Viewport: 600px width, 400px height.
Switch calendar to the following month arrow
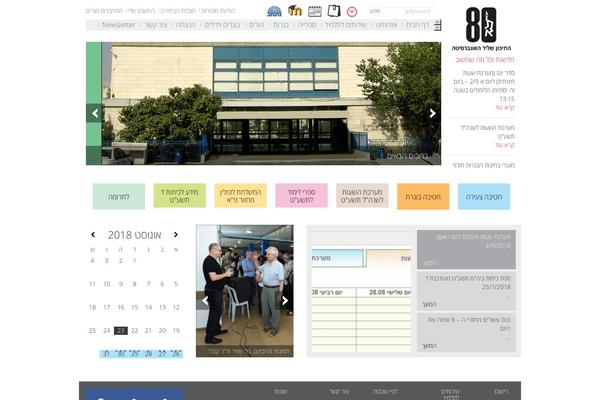(x=176, y=235)
